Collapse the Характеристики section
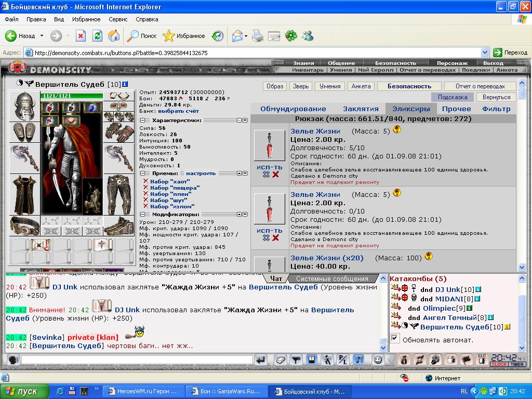Screen dimensions: 532x399 click(143, 121)
